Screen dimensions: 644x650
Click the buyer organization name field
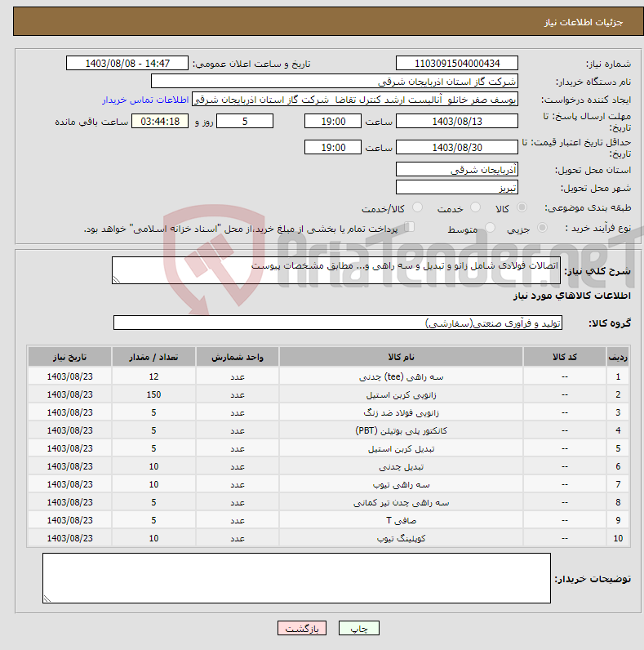tap(335, 82)
